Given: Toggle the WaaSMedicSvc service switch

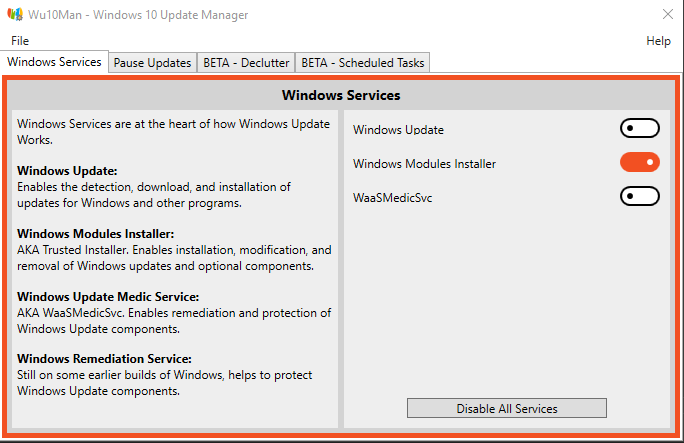Looking at the screenshot, I should pos(640,197).
